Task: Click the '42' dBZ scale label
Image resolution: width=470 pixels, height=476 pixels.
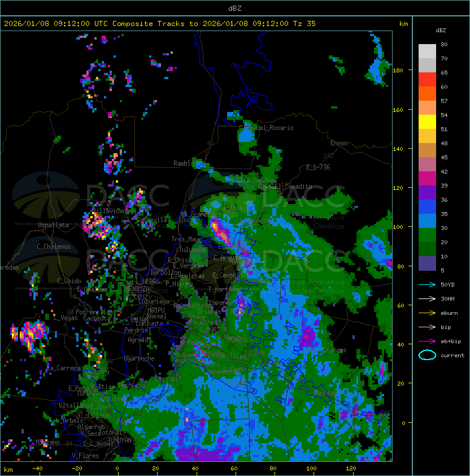Action: pos(444,171)
